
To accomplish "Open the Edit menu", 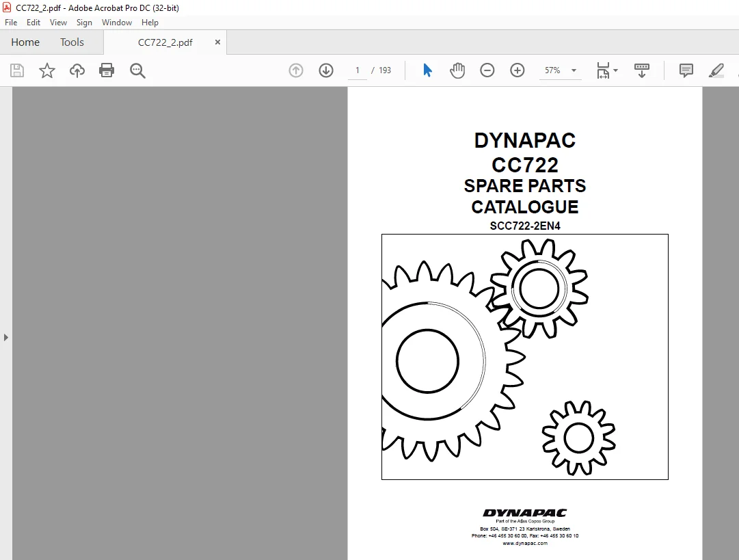I will [33, 22].
